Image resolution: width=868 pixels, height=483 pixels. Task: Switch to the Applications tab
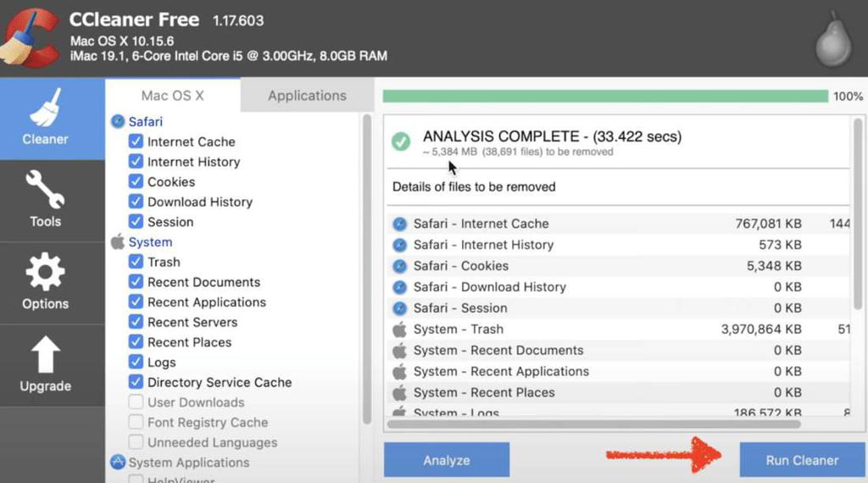pyautogui.click(x=307, y=96)
